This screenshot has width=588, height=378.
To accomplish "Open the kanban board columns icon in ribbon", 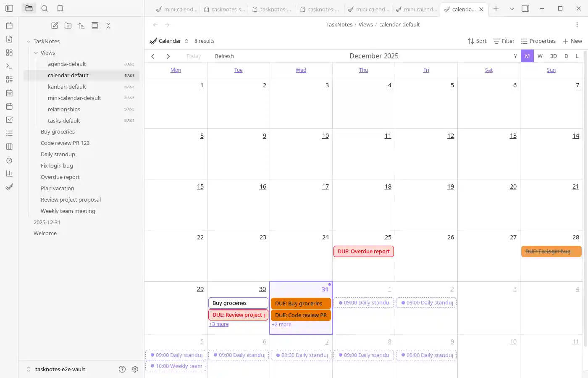I will (x=9, y=147).
